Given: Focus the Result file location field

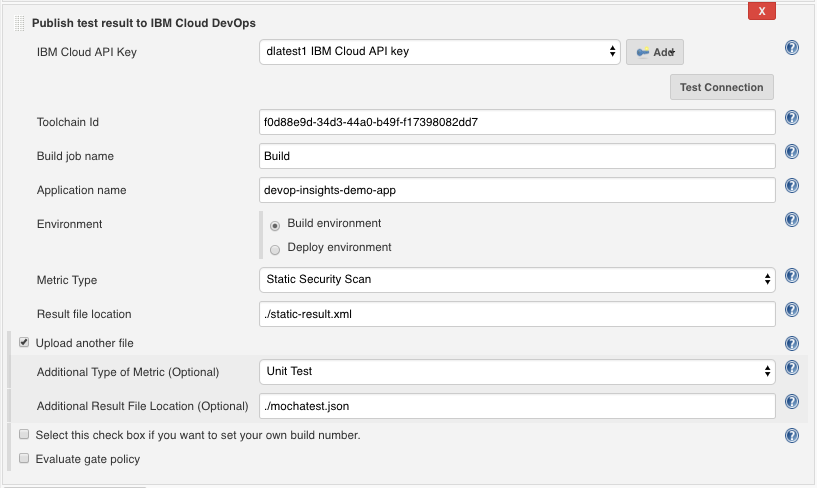Looking at the screenshot, I should [x=517, y=314].
